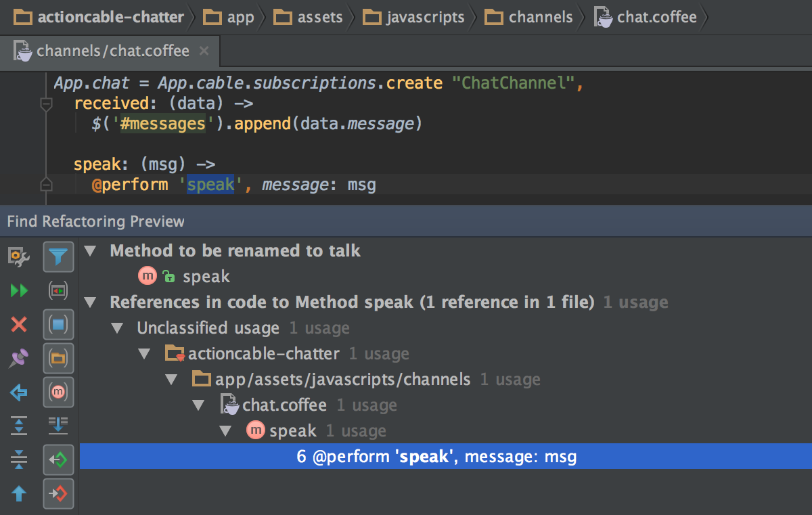
Task: Select the chat.coffee file row in tree
Action: (x=309, y=405)
